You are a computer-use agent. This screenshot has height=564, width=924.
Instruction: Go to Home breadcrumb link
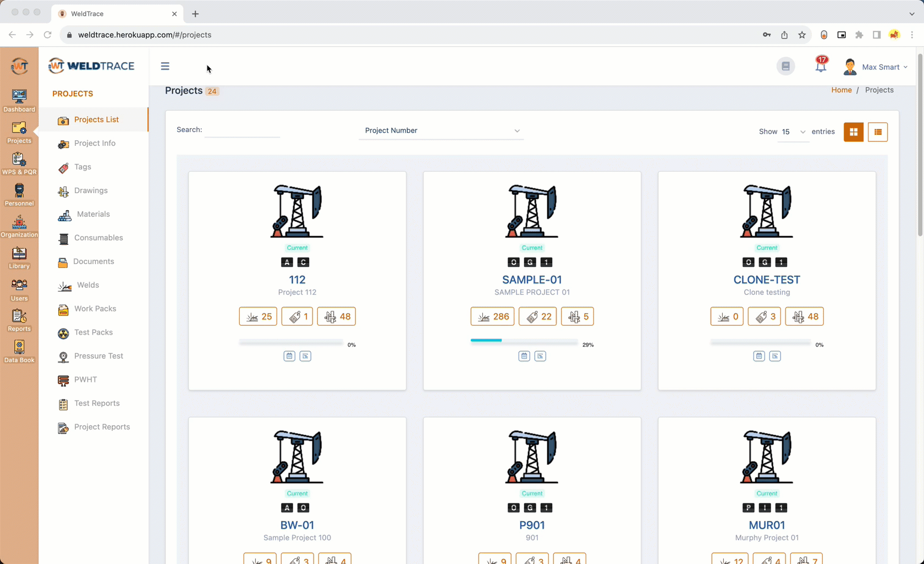[x=842, y=90]
